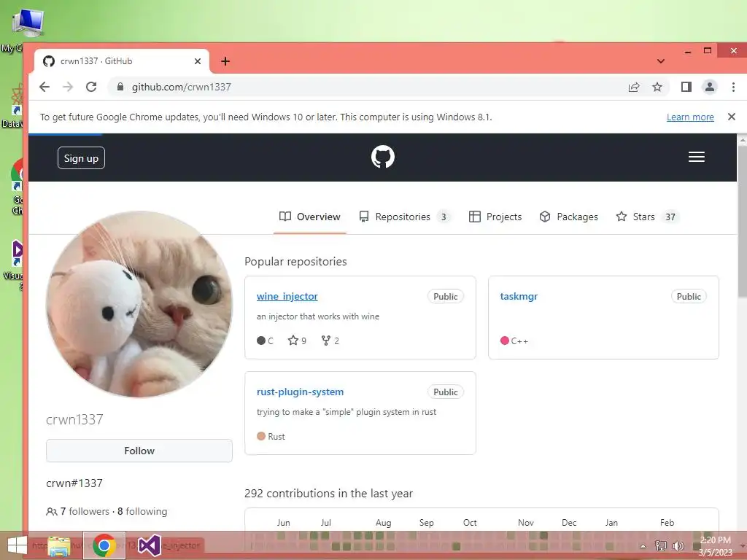Viewport: 747px width, 560px height.
Task: Click 'an injector that works with wine' description
Action: coord(318,316)
